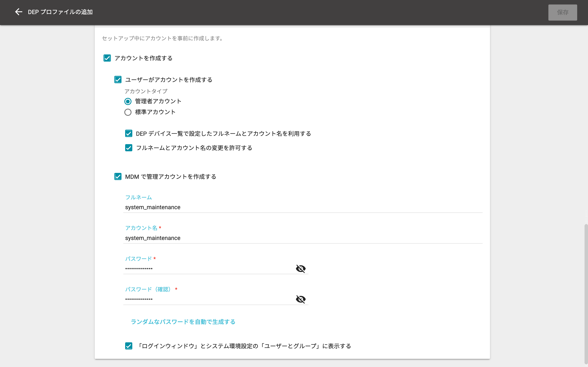Toggle ログインウィンドウ display checkbox
Image resolution: width=588 pixels, height=367 pixels.
point(129,346)
